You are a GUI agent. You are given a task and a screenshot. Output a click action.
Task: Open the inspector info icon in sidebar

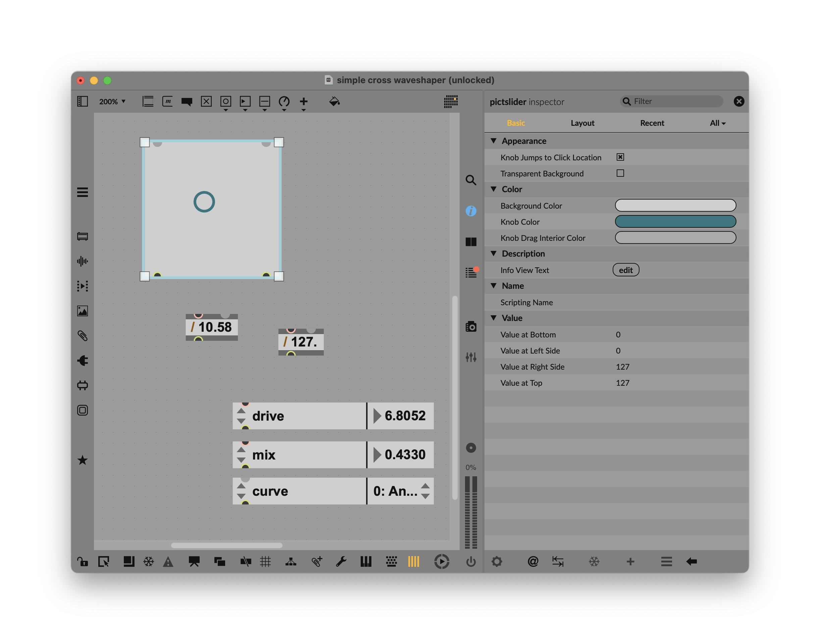point(471,211)
